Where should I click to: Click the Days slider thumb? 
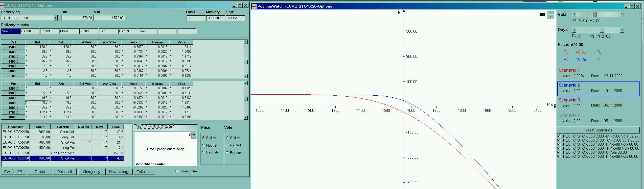click(x=602, y=30)
